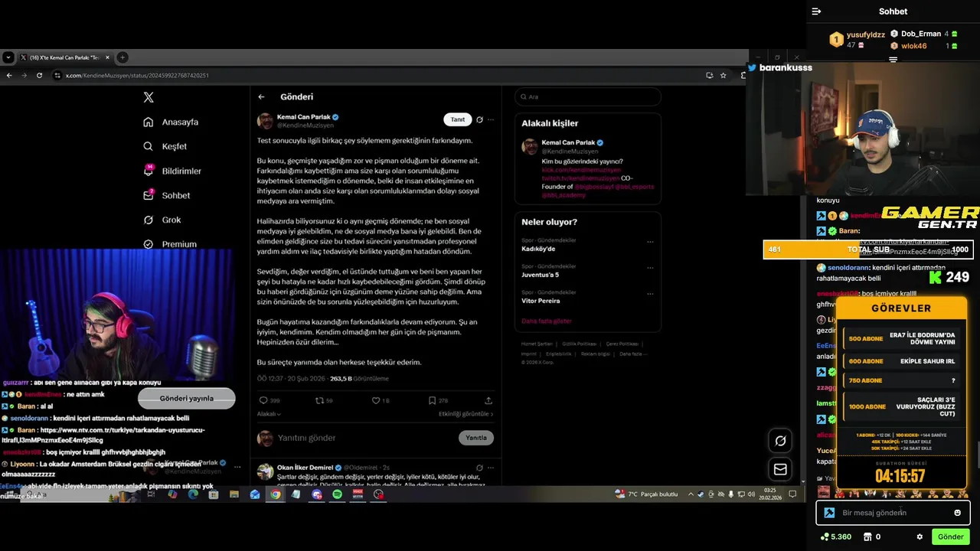Open Vitor Pereira trend more options
This screenshot has height=551, width=980.
650,294
